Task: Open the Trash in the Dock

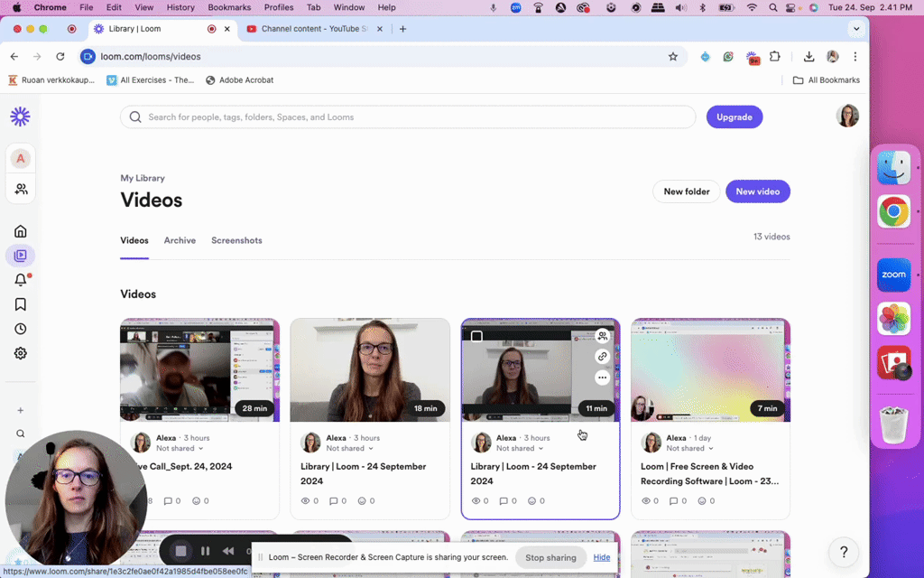Action: [x=894, y=424]
